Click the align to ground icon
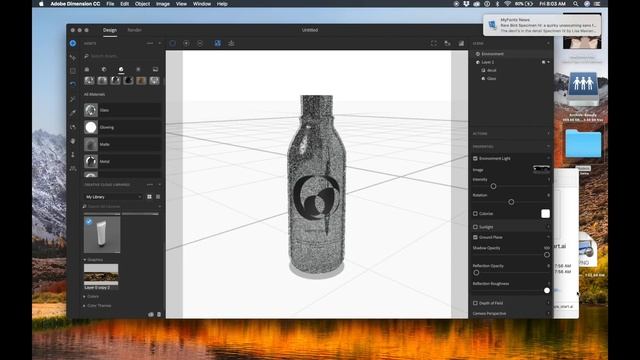 point(231,43)
